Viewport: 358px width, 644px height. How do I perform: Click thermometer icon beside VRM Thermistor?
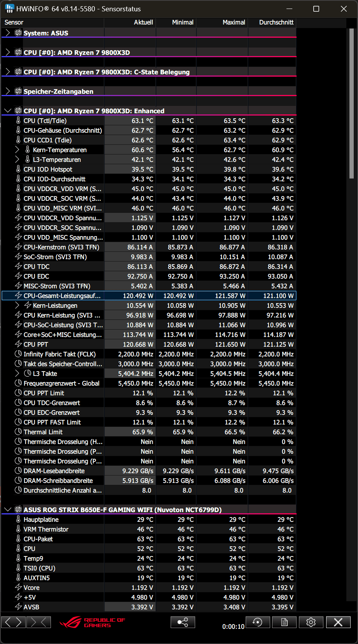pos(18,529)
